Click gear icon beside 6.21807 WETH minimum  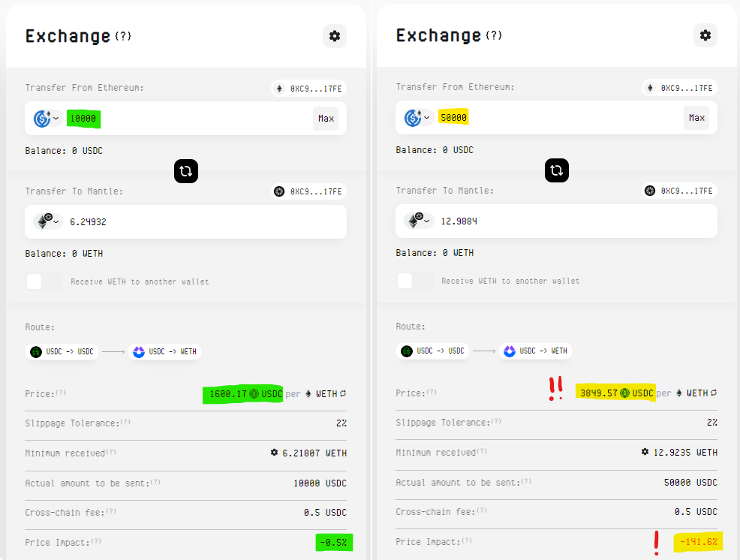click(274, 453)
